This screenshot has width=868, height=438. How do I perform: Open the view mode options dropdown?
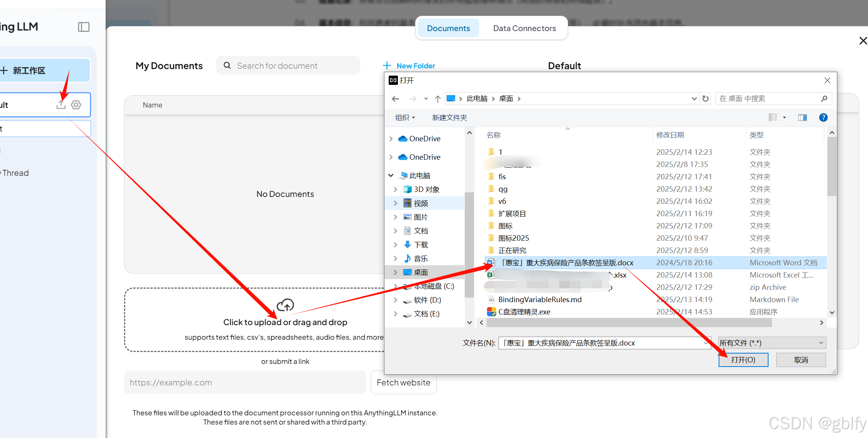coord(784,117)
